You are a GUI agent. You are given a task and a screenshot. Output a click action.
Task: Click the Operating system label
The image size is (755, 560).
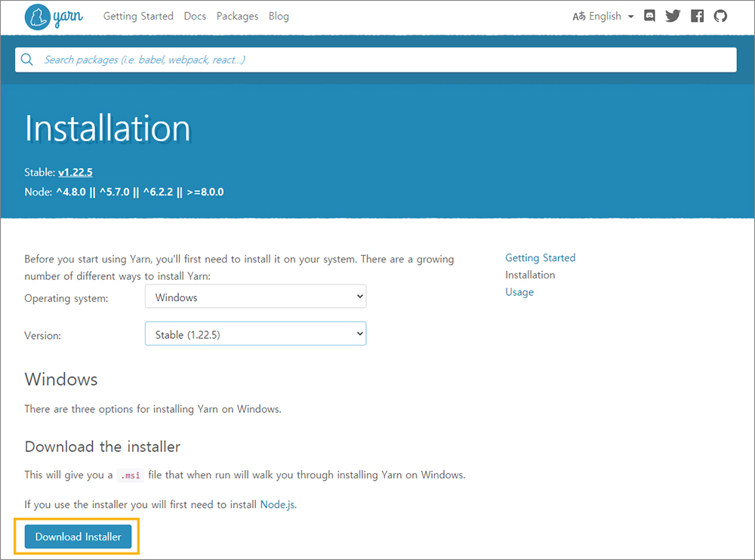66,298
